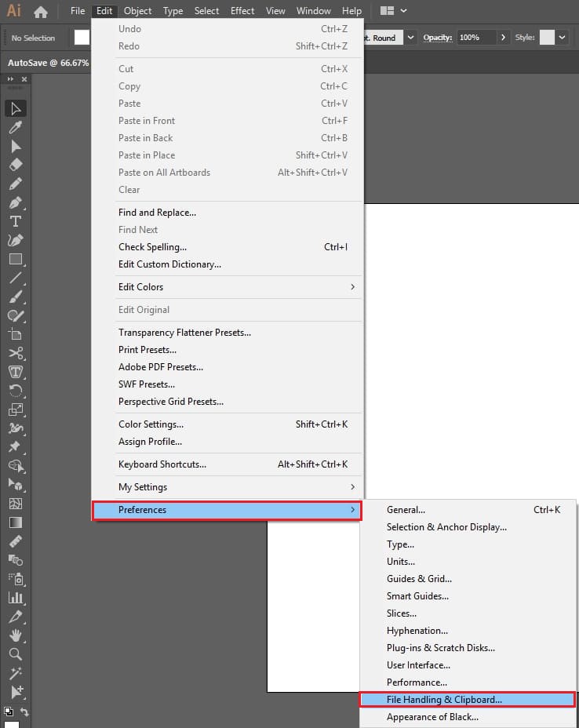Image resolution: width=579 pixels, height=728 pixels.
Task: Open the Object menu
Action: [137, 11]
